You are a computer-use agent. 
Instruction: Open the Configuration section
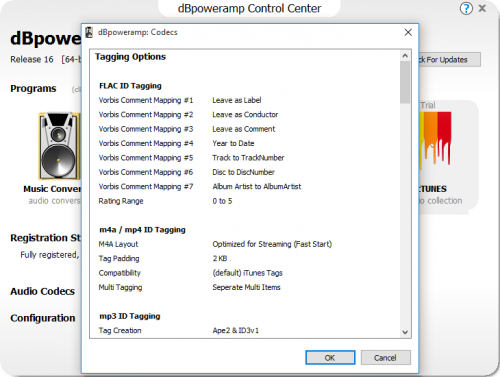[x=43, y=318]
